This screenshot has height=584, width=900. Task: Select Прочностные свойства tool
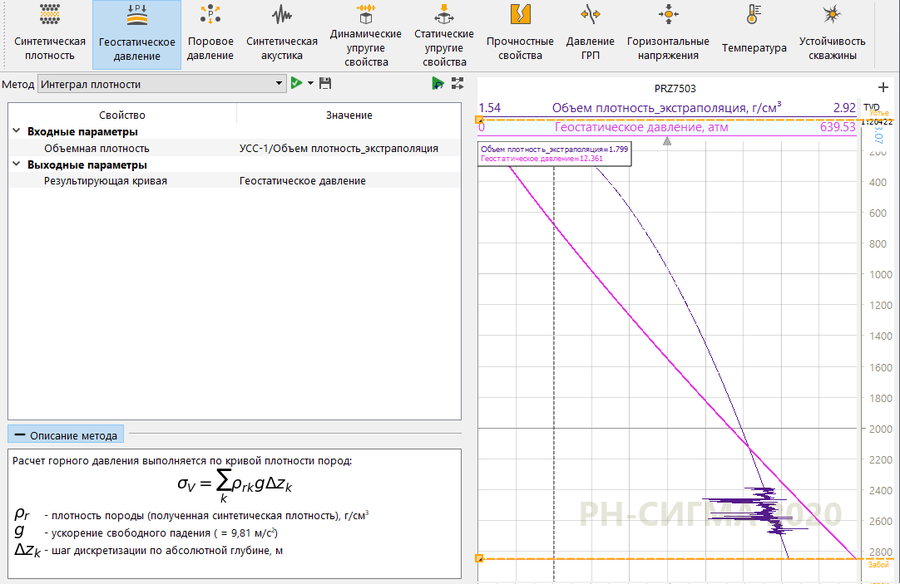point(520,34)
